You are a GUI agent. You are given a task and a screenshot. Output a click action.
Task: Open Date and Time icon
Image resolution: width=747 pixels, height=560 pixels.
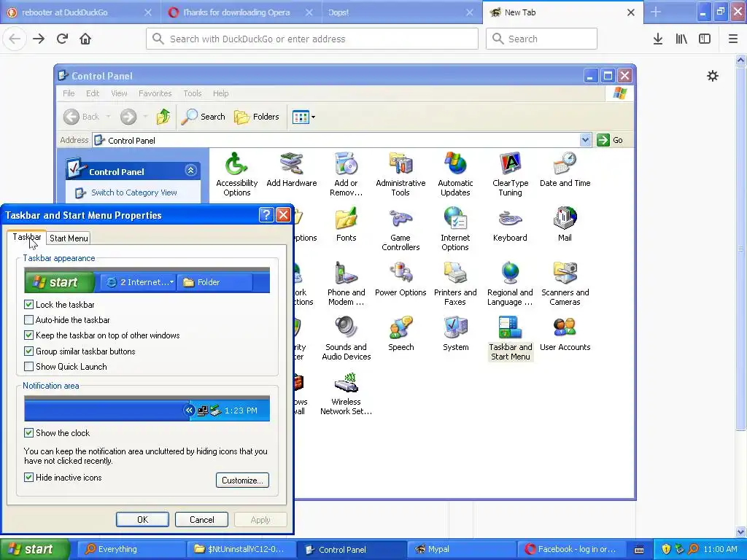pos(565,169)
